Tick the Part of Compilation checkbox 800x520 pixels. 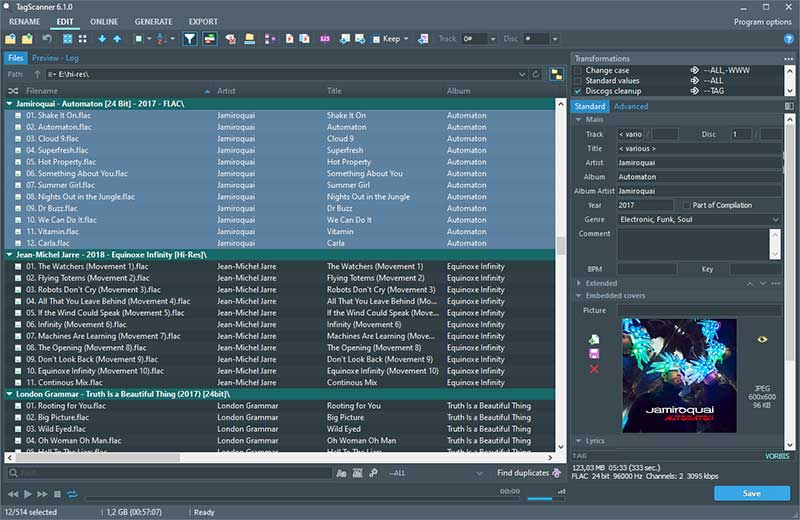click(x=687, y=205)
